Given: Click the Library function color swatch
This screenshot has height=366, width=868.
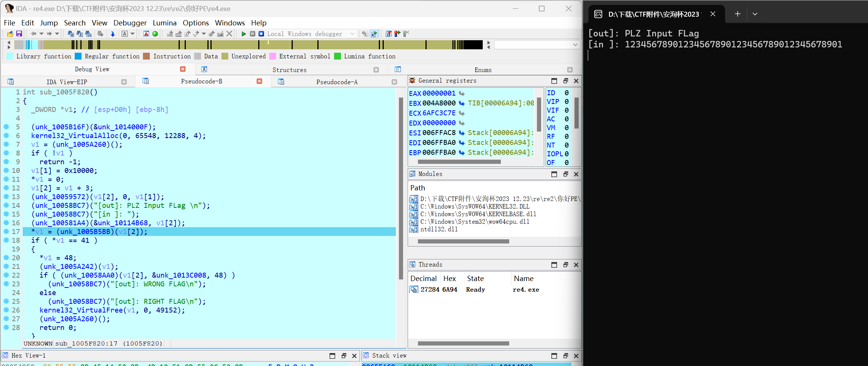Looking at the screenshot, I should pos(10,56).
